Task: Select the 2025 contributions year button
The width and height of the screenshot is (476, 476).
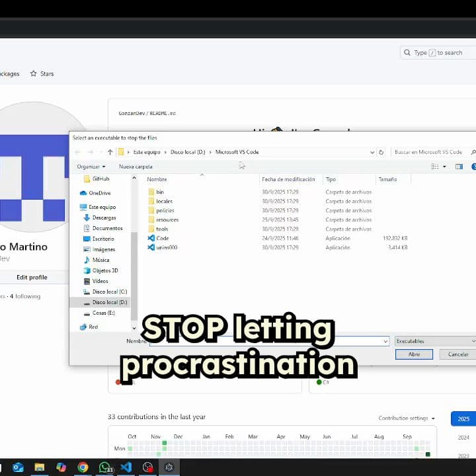Action: point(463,419)
